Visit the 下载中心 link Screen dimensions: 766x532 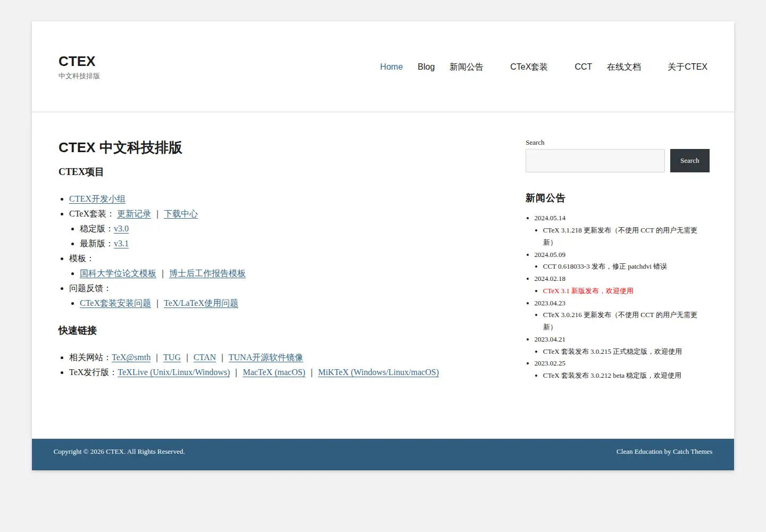click(181, 214)
